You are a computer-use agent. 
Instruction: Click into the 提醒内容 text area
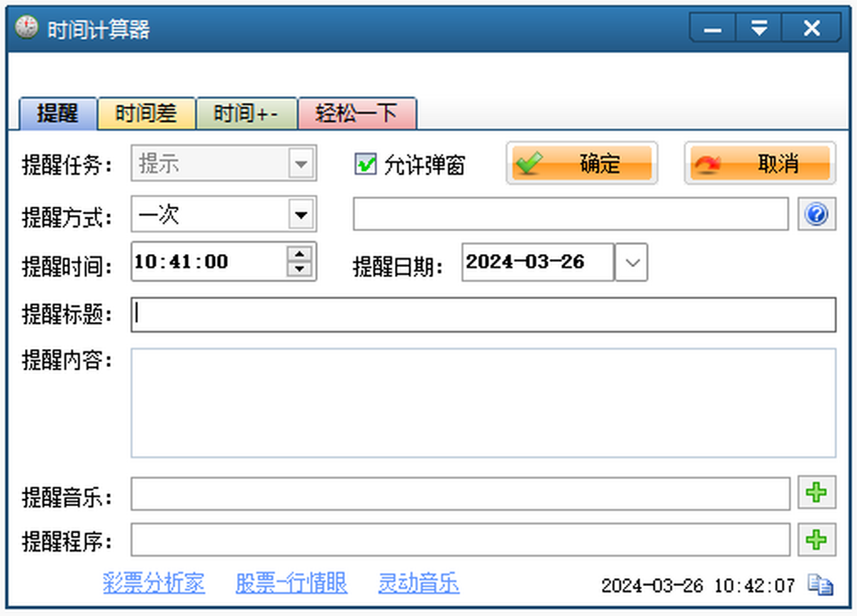(483, 403)
